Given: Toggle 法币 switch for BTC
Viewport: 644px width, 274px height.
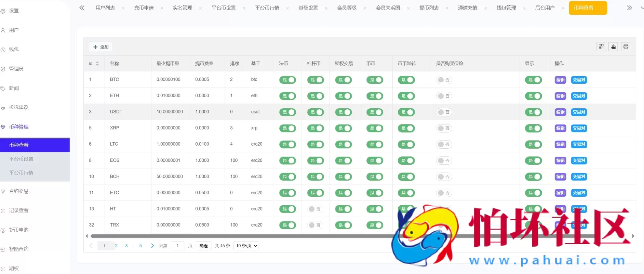Looking at the screenshot, I should [287, 80].
